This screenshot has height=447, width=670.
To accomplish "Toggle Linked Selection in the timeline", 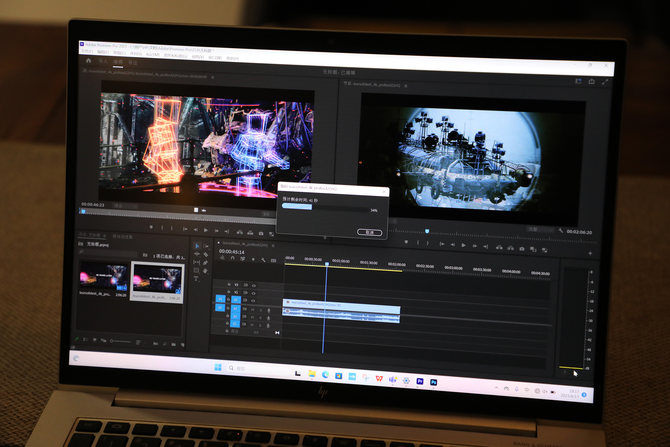I will [x=243, y=259].
